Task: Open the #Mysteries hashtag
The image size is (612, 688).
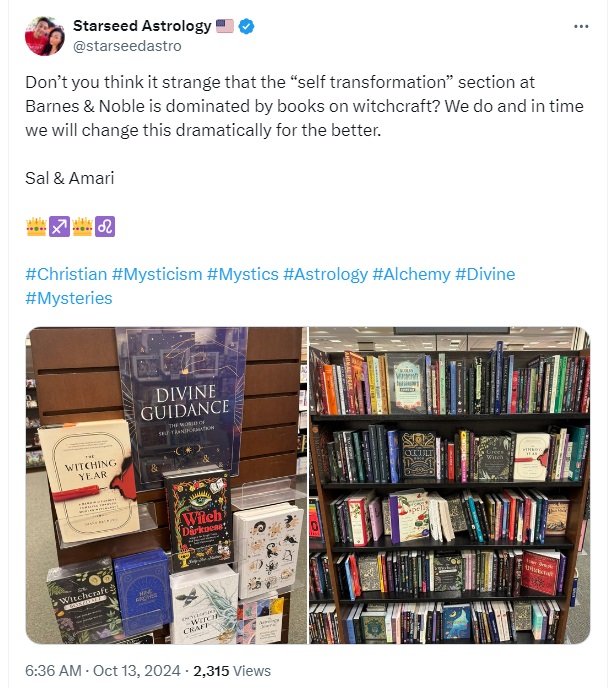Action: (69, 298)
